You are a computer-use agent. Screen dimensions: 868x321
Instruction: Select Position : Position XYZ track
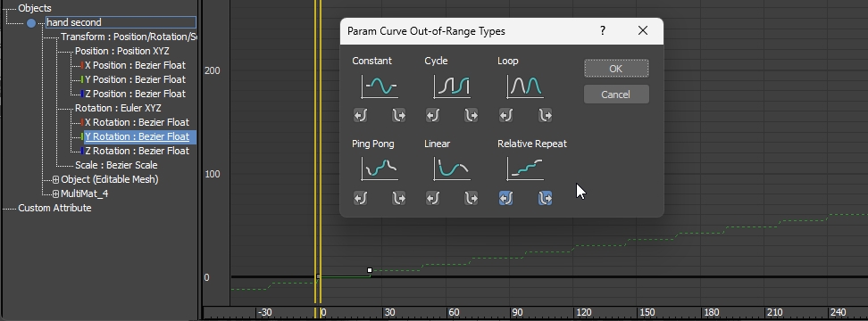tap(121, 51)
